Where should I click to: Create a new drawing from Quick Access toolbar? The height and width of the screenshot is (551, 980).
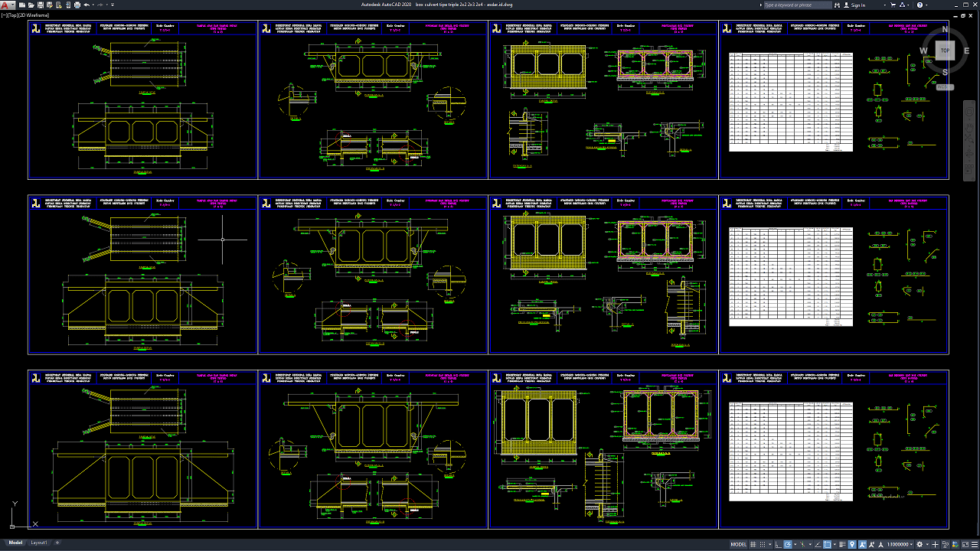point(22,5)
